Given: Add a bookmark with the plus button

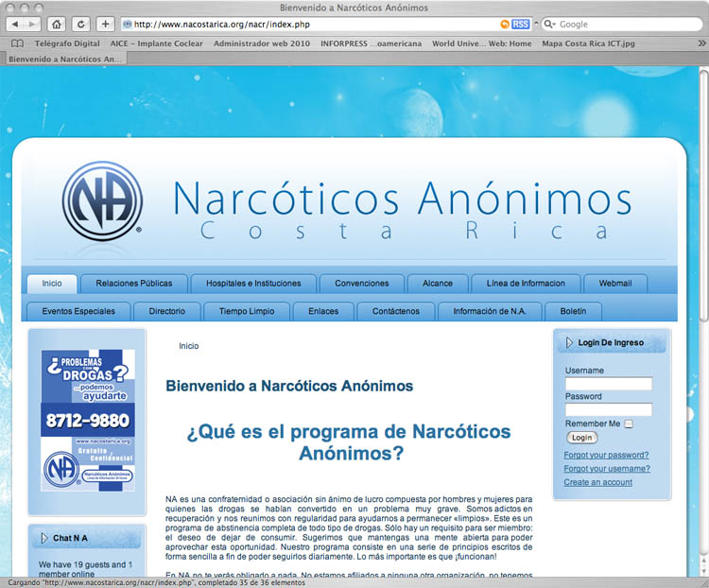Looking at the screenshot, I should point(105,24).
